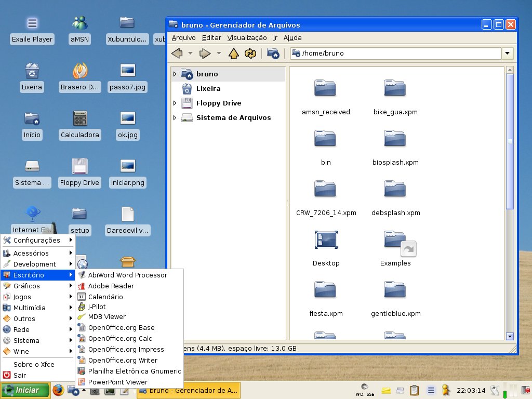
Task: Go up to the parent folder
Action: coord(233,54)
